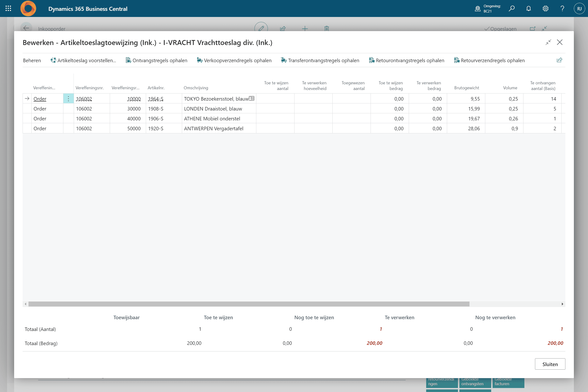Collapse the dialog with shrink arrows icon
The image size is (588, 392).
tap(548, 42)
